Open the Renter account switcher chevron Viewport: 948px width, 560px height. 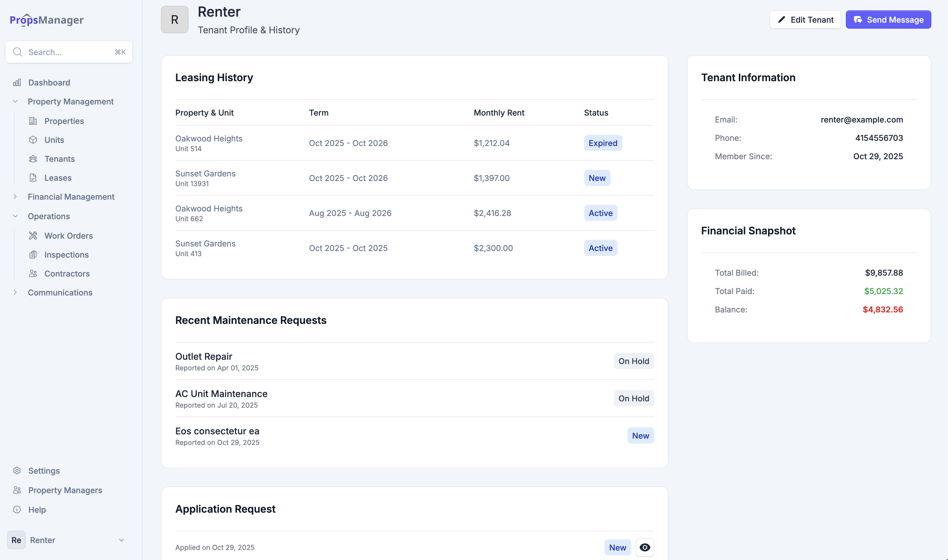pos(121,540)
